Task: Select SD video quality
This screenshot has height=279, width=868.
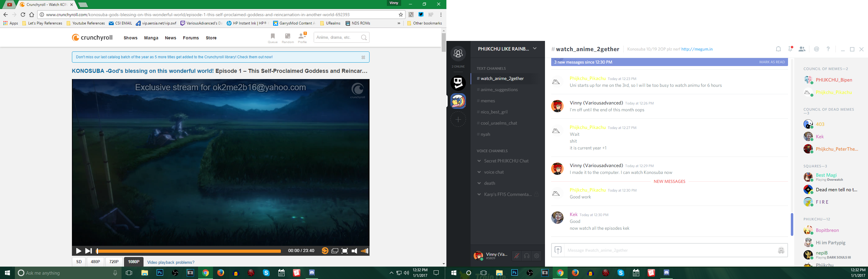Action: (x=79, y=262)
